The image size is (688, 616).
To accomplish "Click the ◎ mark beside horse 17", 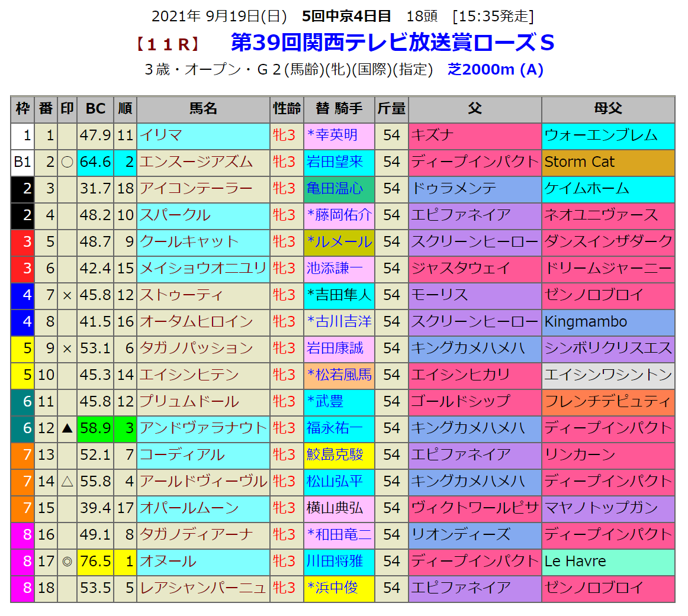I will click(x=67, y=561).
